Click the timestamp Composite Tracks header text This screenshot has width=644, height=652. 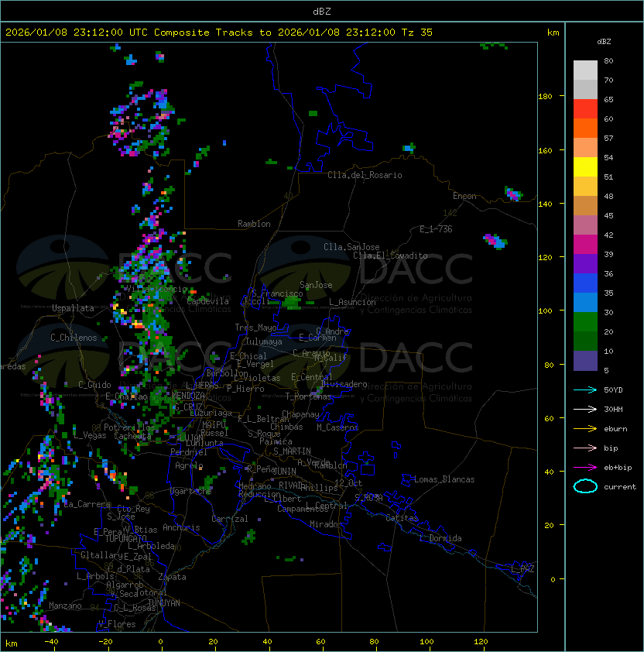pyautogui.click(x=219, y=33)
